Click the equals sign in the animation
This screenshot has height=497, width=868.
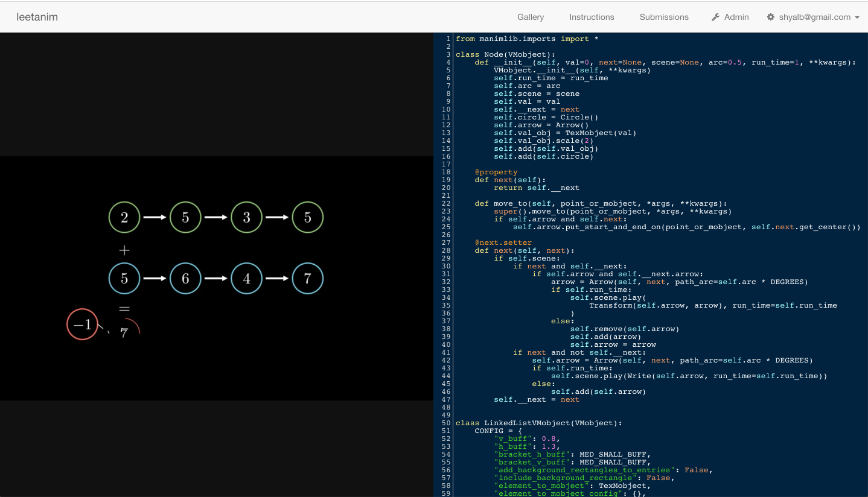(x=124, y=309)
